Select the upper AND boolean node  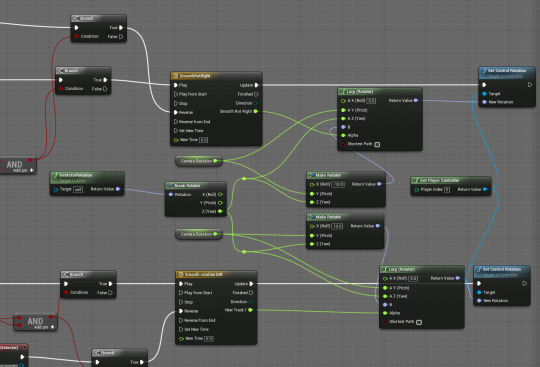pos(17,165)
